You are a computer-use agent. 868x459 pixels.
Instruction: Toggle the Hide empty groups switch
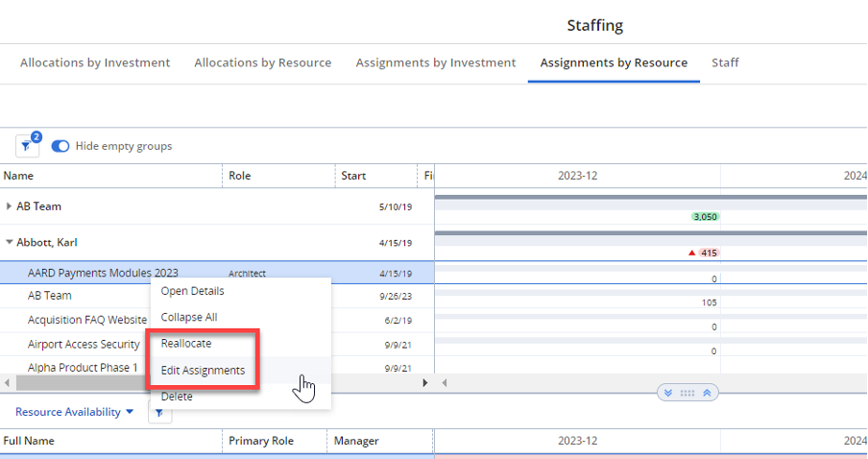(x=60, y=146)
